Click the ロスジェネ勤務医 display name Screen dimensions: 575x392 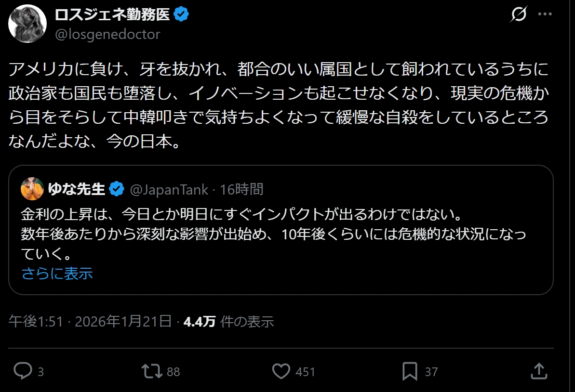coord(112,15)
